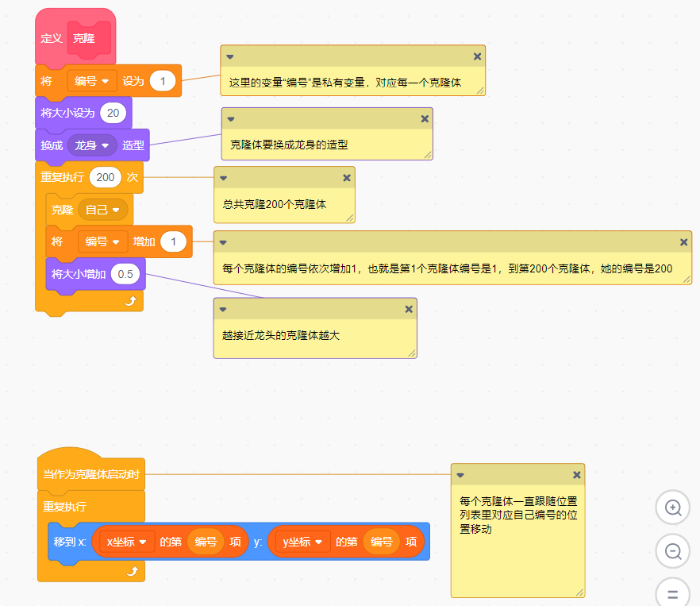Select the size value 20 input
Image resolution: width=700 pixels, height=606 pixels.
click(x=112, y=113)
